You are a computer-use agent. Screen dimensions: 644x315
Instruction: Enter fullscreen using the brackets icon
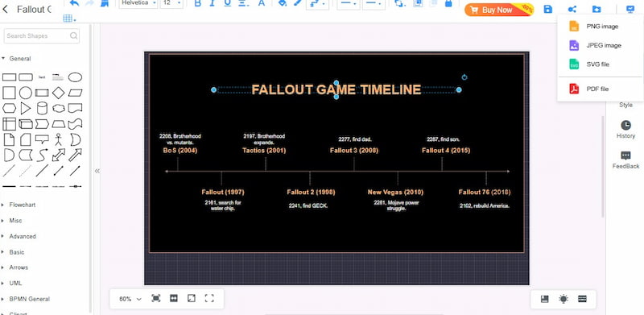click(x=209, y=299)
